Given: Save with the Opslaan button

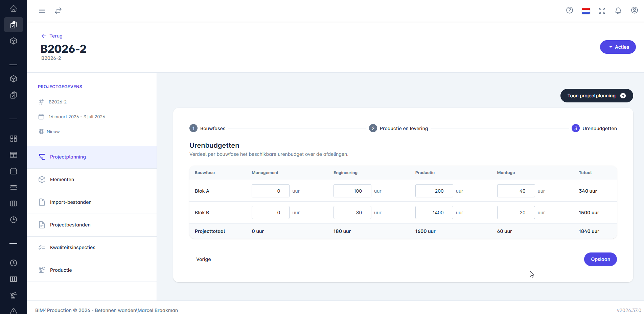Looking at the screenshot, I should click(600, 259).
